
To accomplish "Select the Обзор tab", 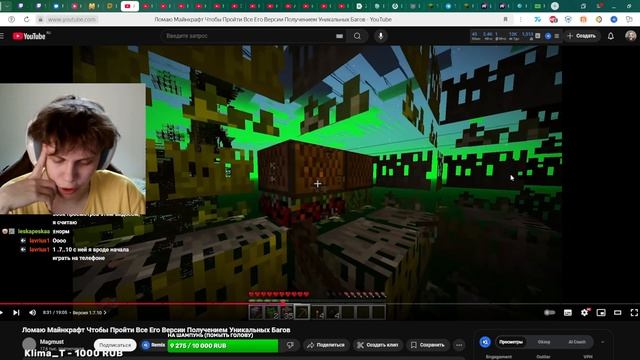I will 544,342.
